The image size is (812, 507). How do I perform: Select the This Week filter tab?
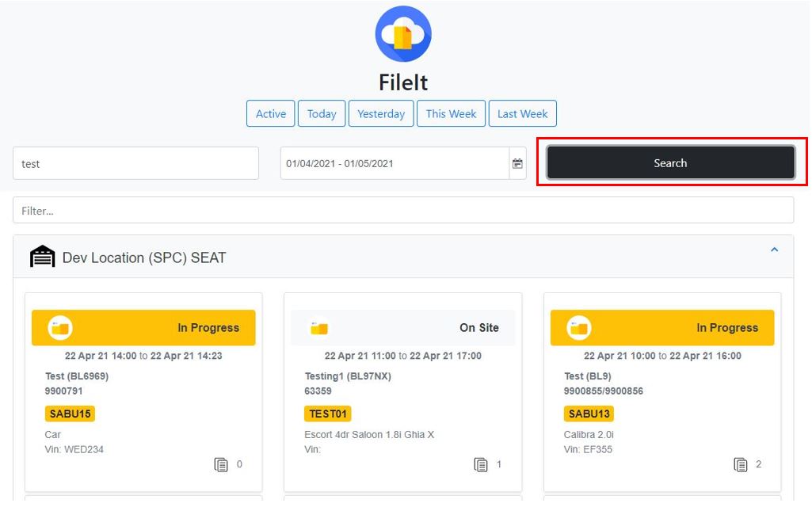pos(451,113)
